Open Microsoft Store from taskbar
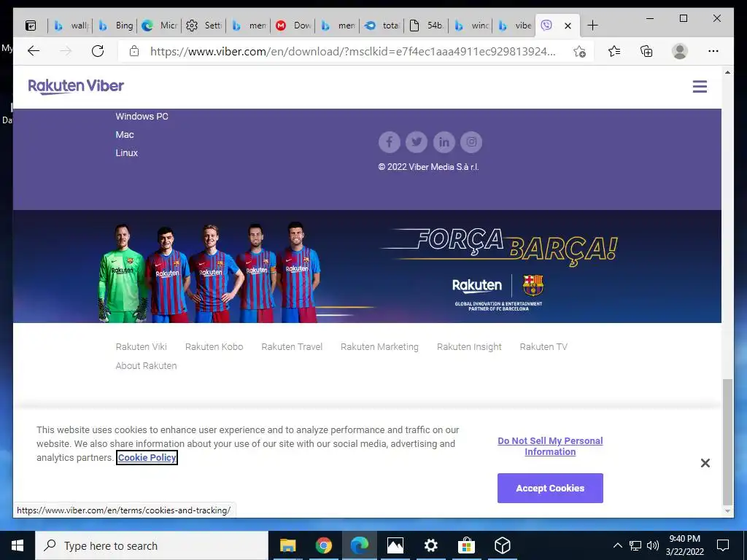 466,545
